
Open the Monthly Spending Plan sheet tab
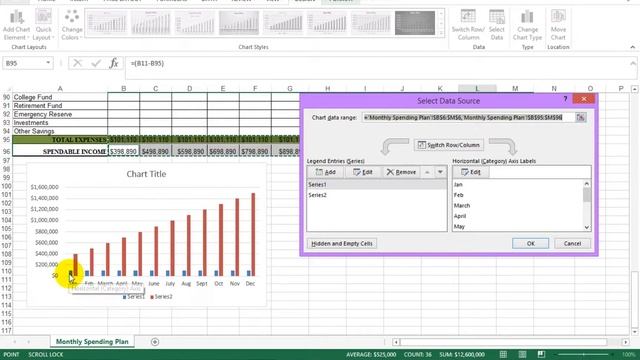(92, 342)
